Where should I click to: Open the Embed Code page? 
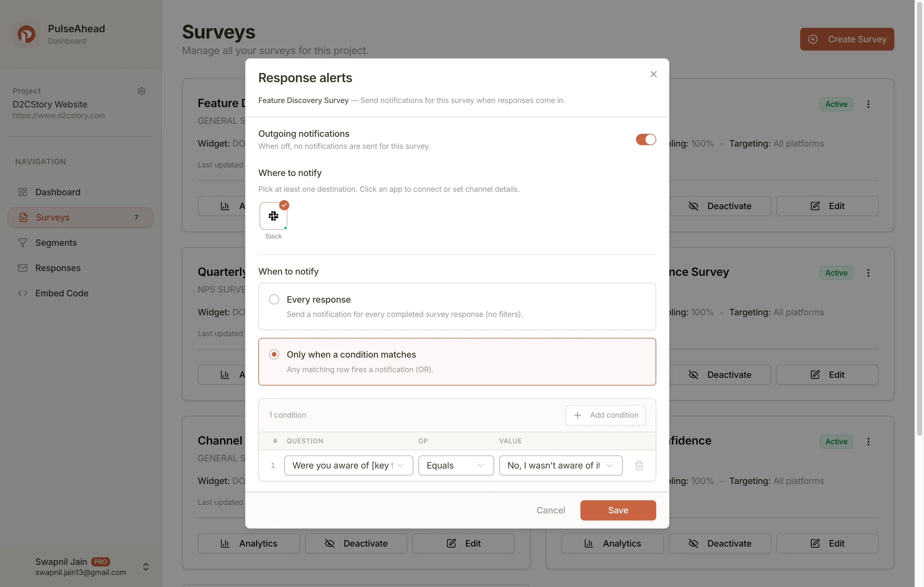[62, 293]
